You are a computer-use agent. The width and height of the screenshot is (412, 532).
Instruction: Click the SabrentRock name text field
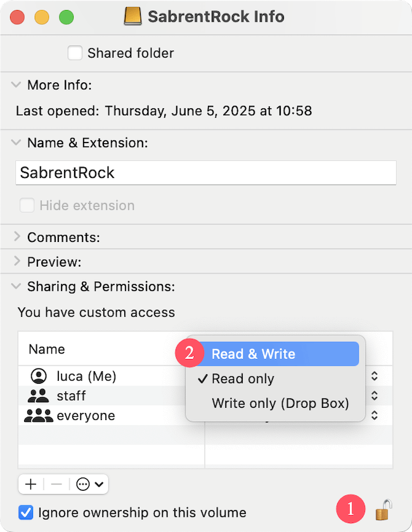206,172
